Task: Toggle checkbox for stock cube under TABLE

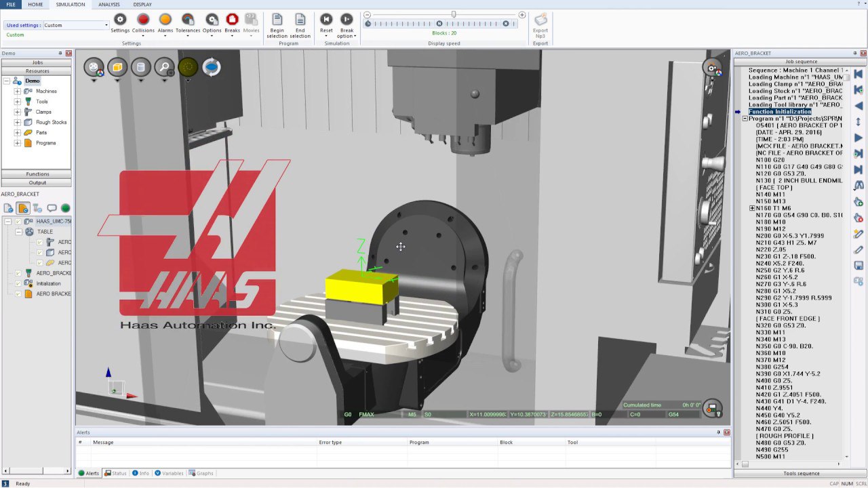Action: click(x=39, y=252)
